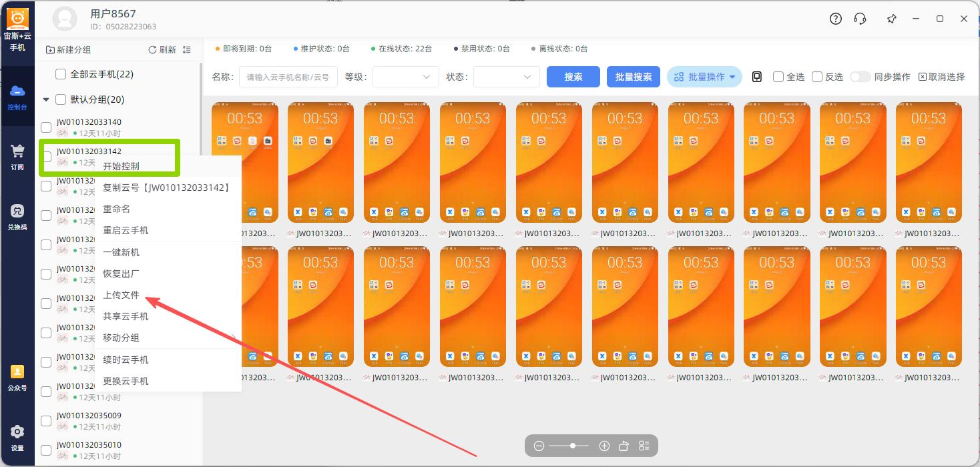Focus the 名称 cloud phone name input
The width and height of the screenshot is (980, 467).
tap(288, 77)
